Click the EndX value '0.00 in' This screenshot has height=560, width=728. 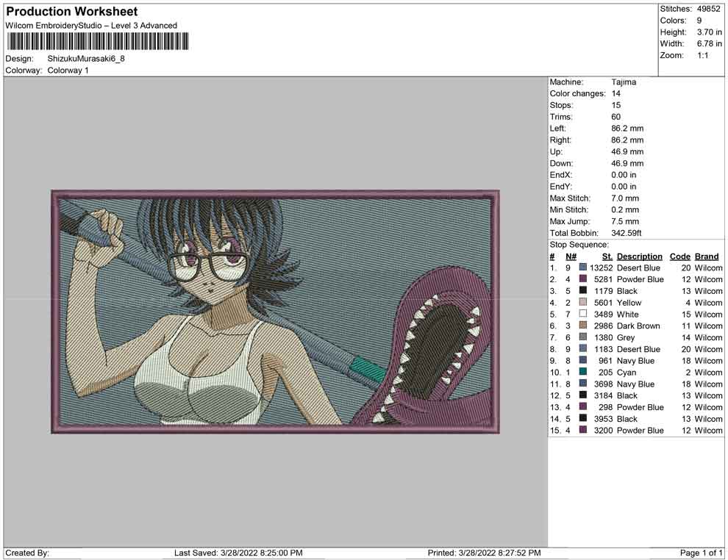624,175
